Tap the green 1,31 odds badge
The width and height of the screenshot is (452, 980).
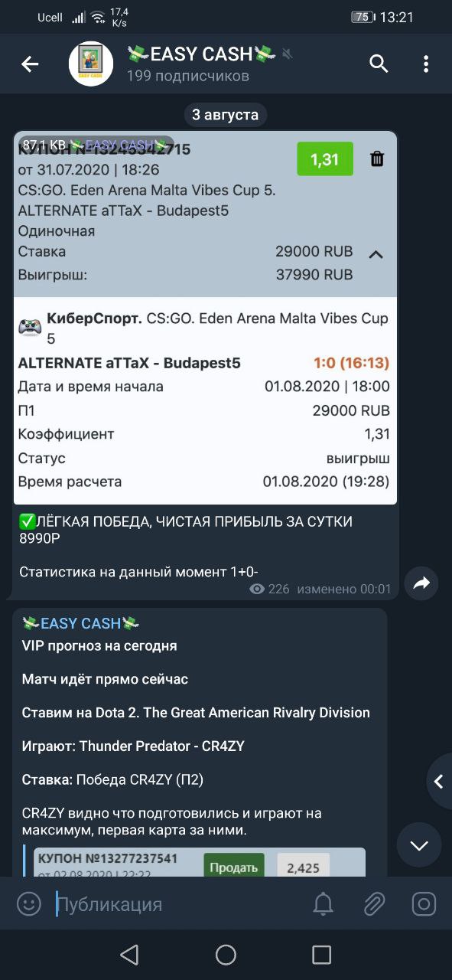(325, 159)
